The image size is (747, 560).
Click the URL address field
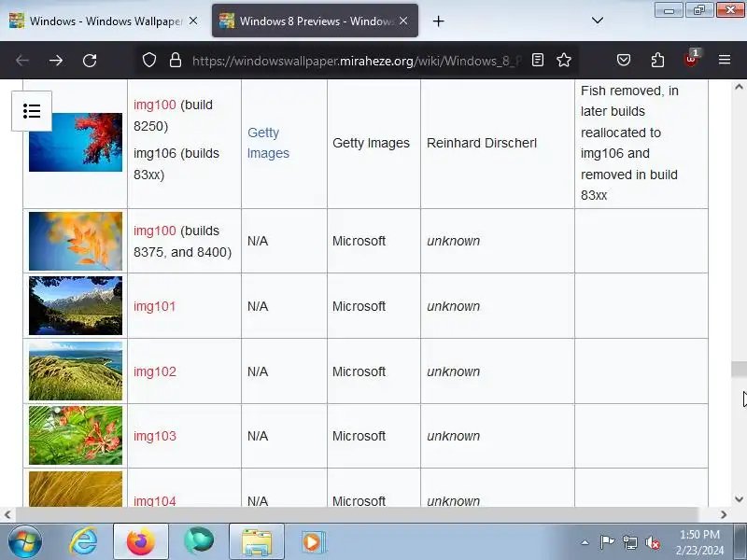[357, 61]
